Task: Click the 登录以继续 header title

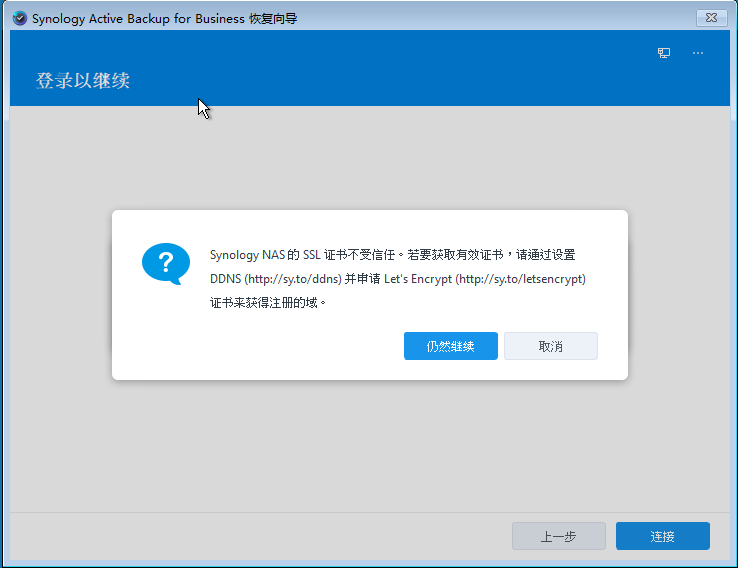Action: [83, 80]
